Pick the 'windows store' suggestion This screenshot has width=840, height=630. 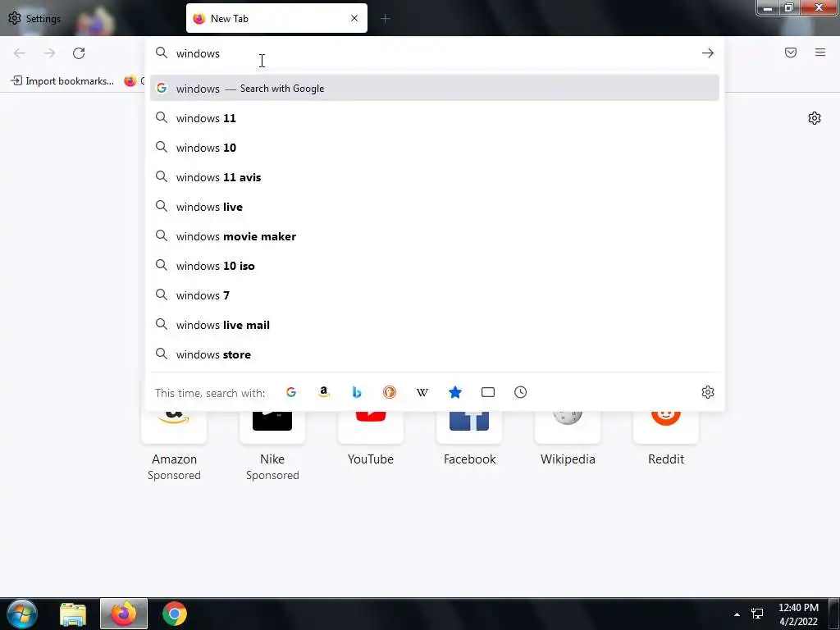coord(435,354)
